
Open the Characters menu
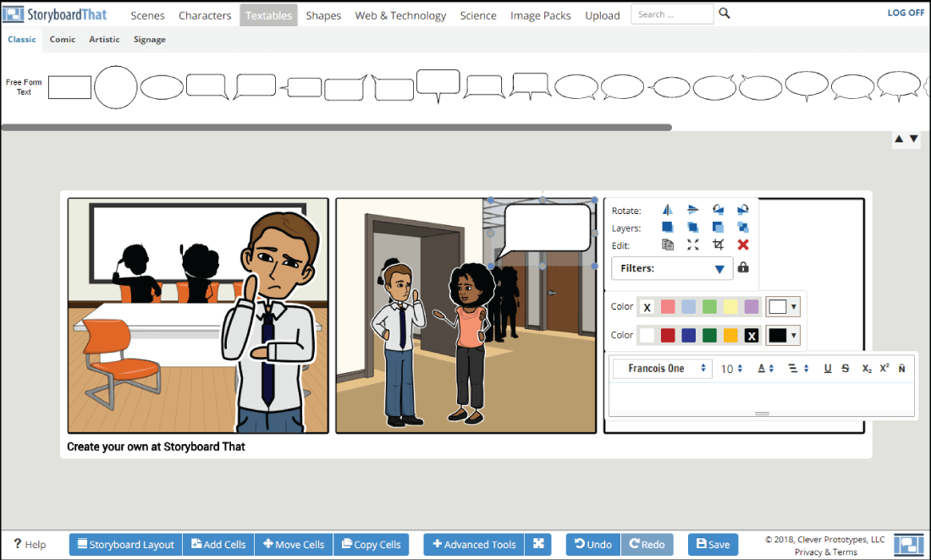click(x=205, y=14)
